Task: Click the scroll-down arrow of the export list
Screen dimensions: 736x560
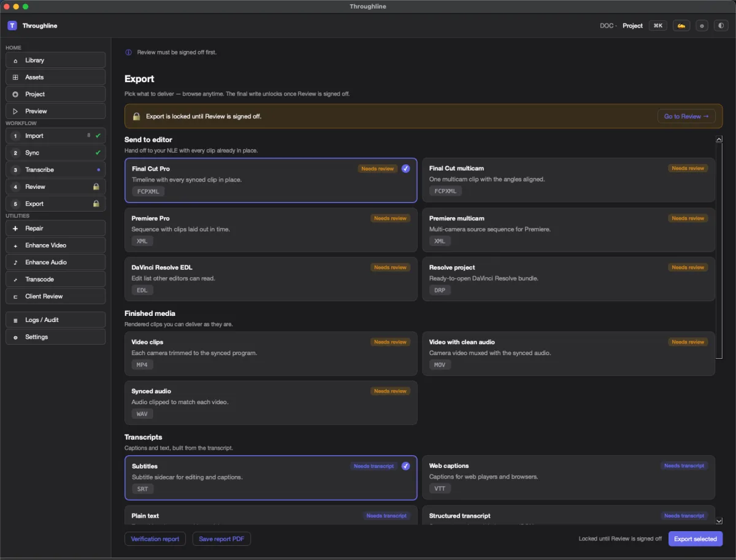Action: tap(719, 521)
